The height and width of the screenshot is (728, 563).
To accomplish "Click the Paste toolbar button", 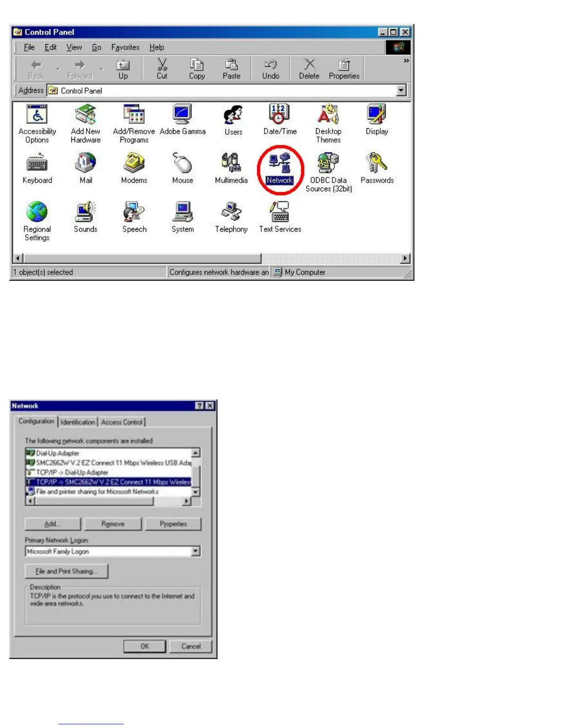I will coord(231,69).
